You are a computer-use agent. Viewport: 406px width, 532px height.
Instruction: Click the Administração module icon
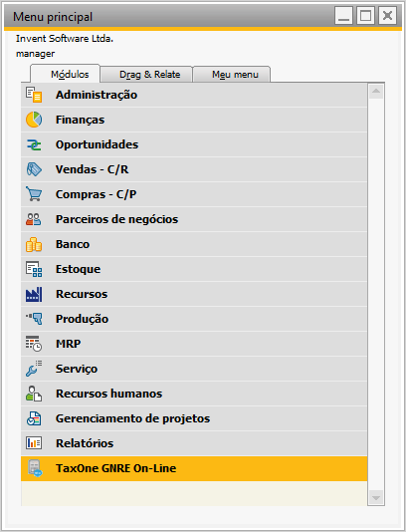(34, 95)
